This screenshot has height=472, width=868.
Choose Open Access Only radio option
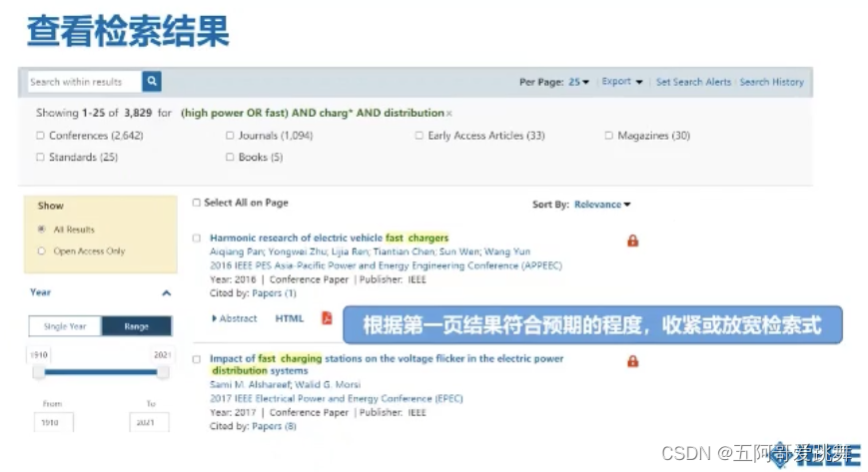click(x=42, y=250)
